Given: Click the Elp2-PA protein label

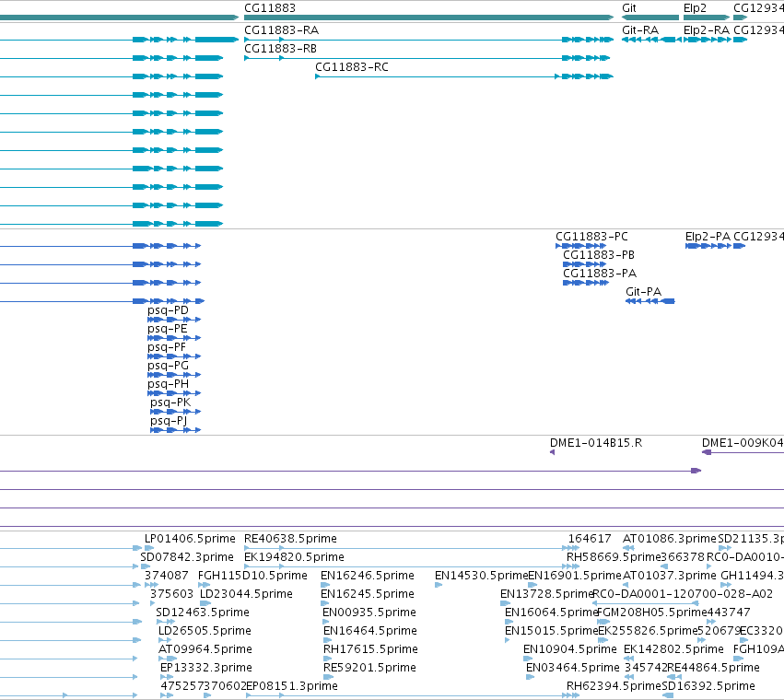Looking at the screenshot, I should [x=708, y=237].
